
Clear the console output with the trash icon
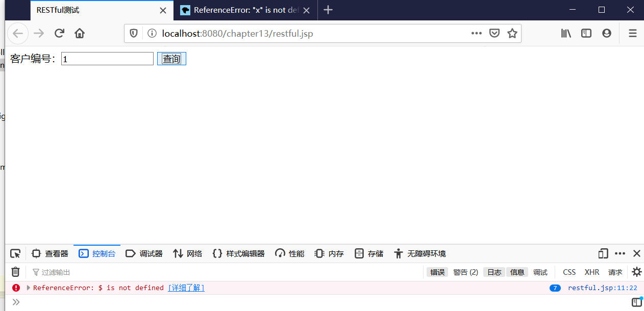click(x=15, y=272)
